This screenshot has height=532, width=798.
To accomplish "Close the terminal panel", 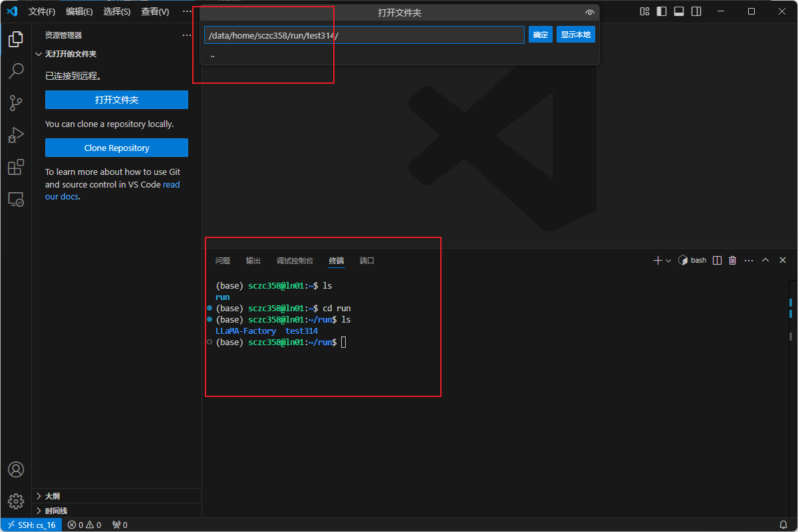I will point(783,260).
